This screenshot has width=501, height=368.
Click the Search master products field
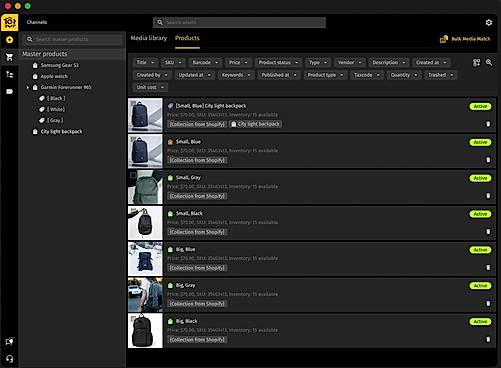(73, 39)
